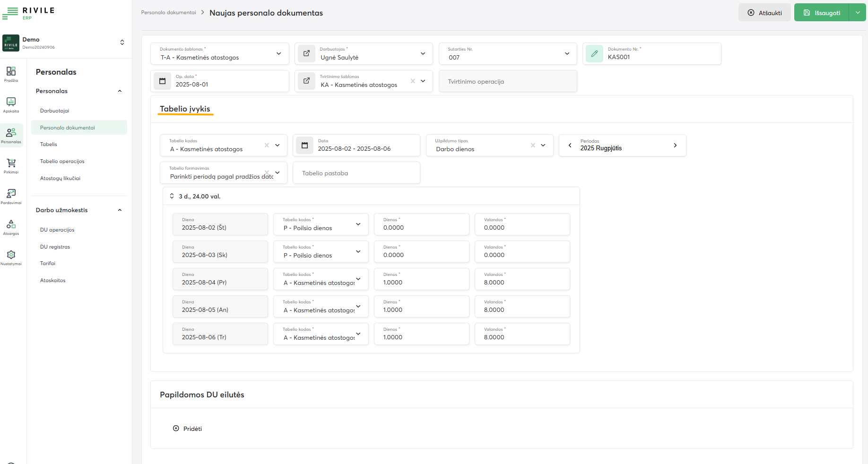Open employee link icon beside Darbuotojas field

306,54
